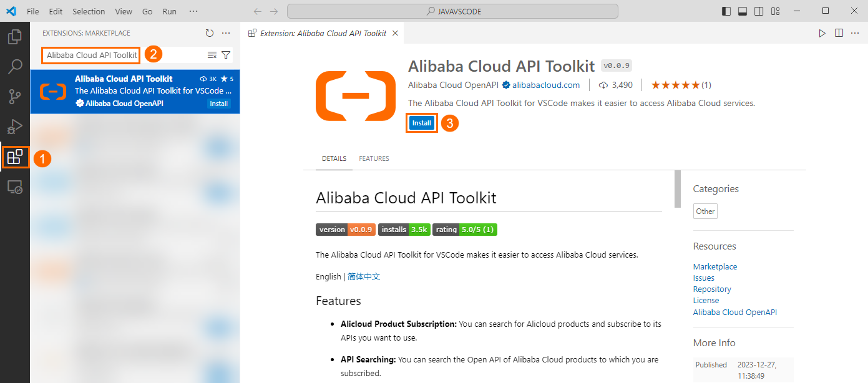Image resolution: width=868 pixels, height=383 pixels.
Task: Clear extension search results
Action: [212, 55]
